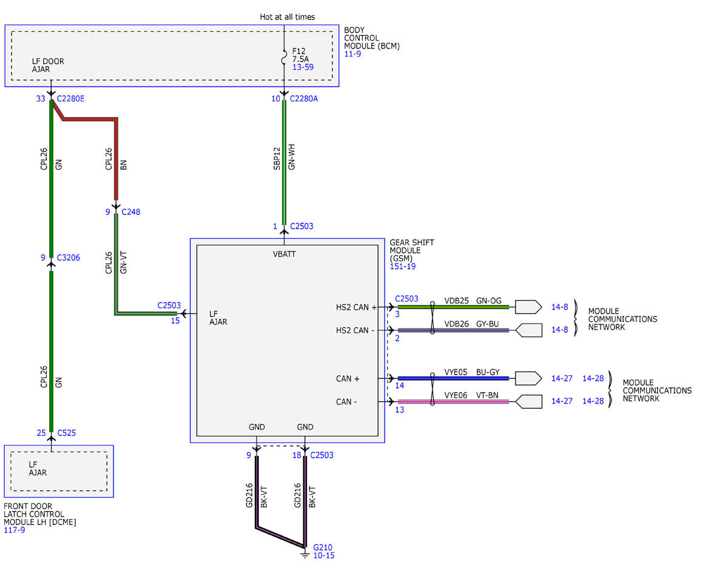This screenshot has height=562, width=728.
Task: Click the VBATT pin label
Action: pyautogui.click(x=285, y=254)
